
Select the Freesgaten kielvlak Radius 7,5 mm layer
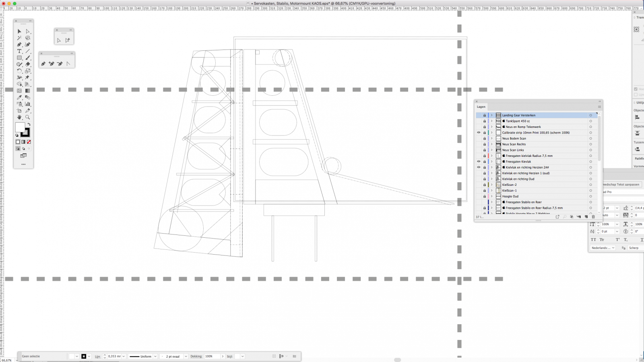tap(529, 156)
